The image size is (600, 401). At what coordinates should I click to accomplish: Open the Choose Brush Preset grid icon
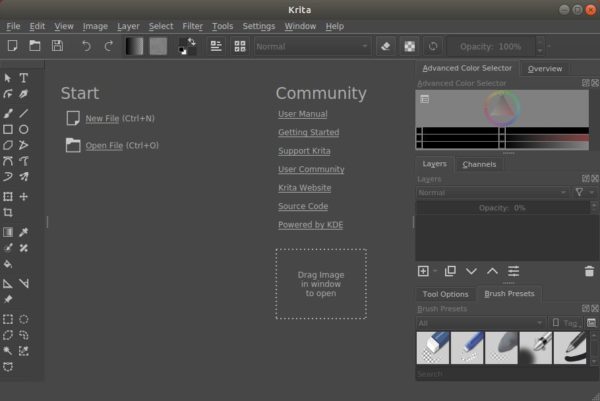tap(240, 46)
